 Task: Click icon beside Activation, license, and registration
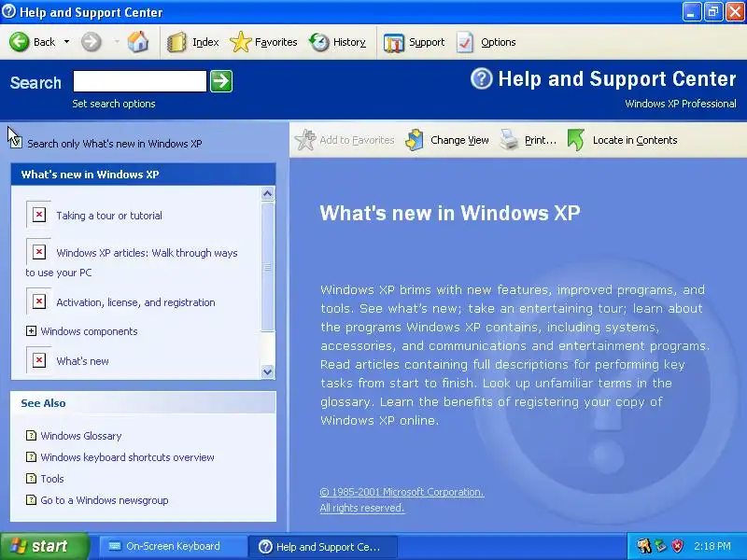click(39, 301)
